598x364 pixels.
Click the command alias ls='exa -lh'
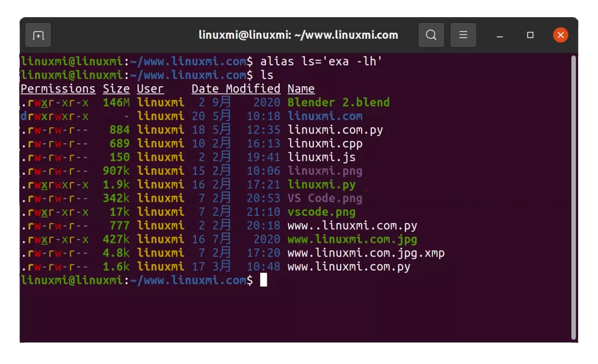[x=321, y=61]
